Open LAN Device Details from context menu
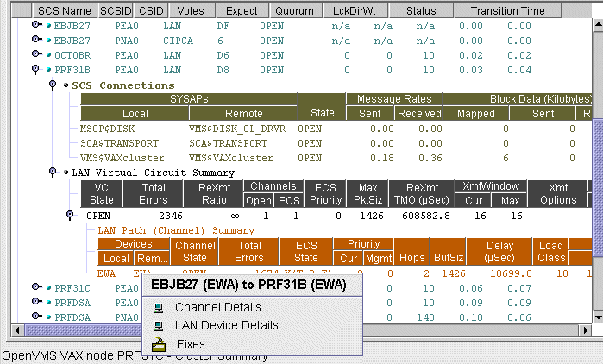 click(231, 326)
